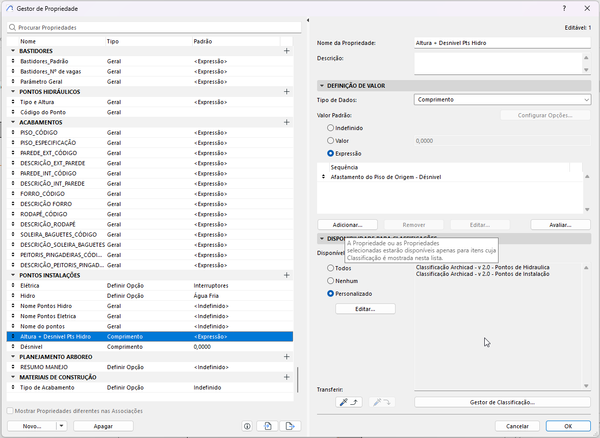Collapse the DEFINIÇÃO DE VALOR section

322,86
